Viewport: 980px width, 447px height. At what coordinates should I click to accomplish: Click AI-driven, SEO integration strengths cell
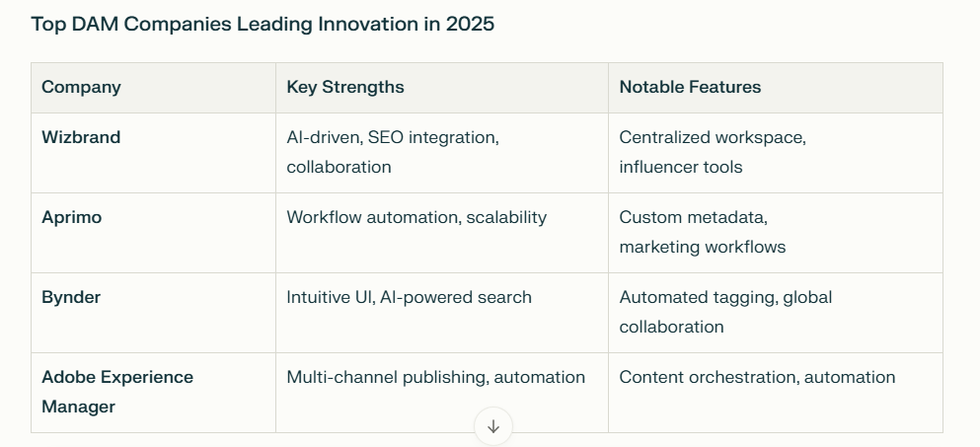[442, 153]
